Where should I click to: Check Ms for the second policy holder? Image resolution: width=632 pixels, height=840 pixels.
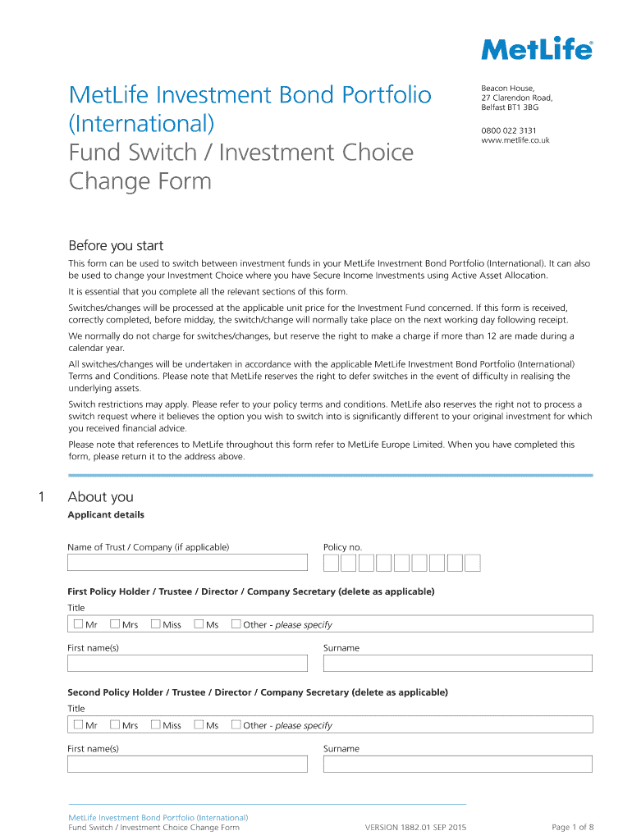click(199, 725)
